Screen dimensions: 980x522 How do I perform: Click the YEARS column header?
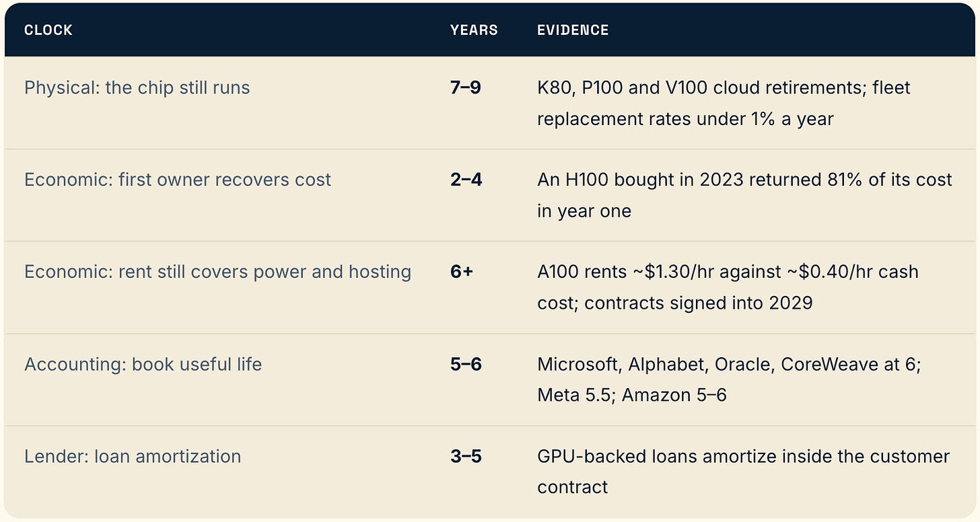474,30
